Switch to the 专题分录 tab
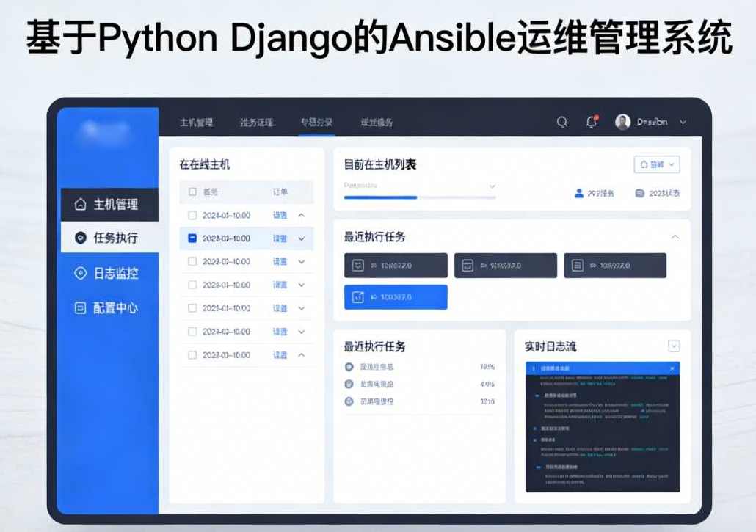Viewport: 756px width, 532px height. click(x=316, y=122)
